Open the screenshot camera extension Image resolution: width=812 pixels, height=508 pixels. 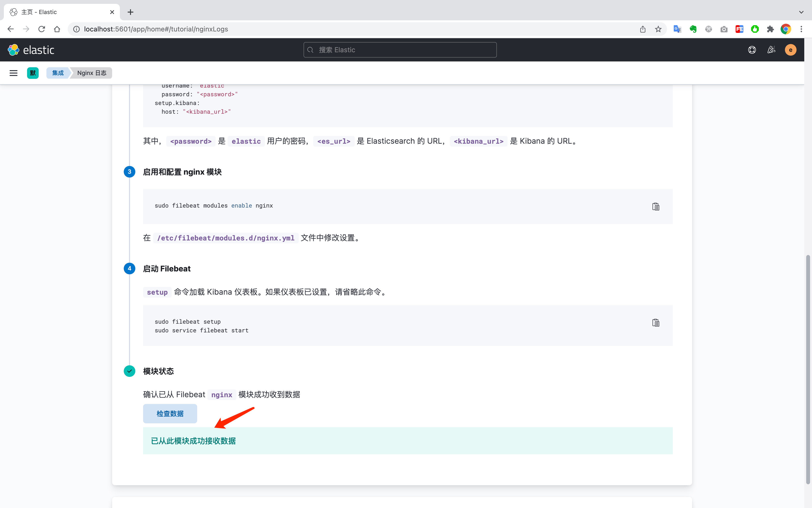click(724, 29)
